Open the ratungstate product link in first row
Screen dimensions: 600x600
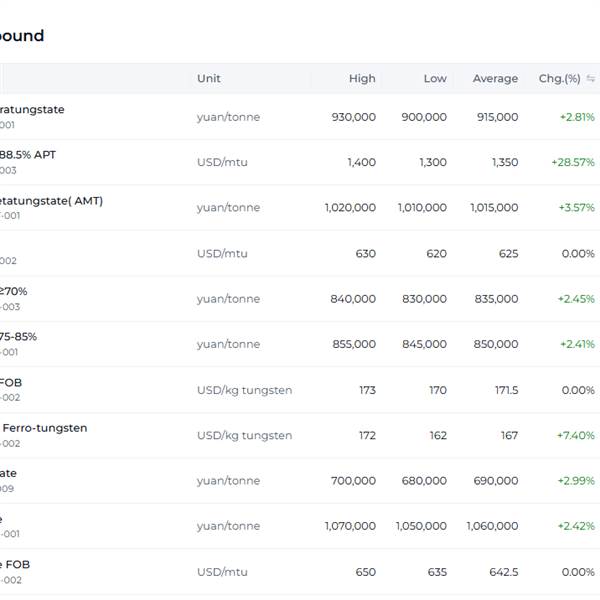[32, 110]
